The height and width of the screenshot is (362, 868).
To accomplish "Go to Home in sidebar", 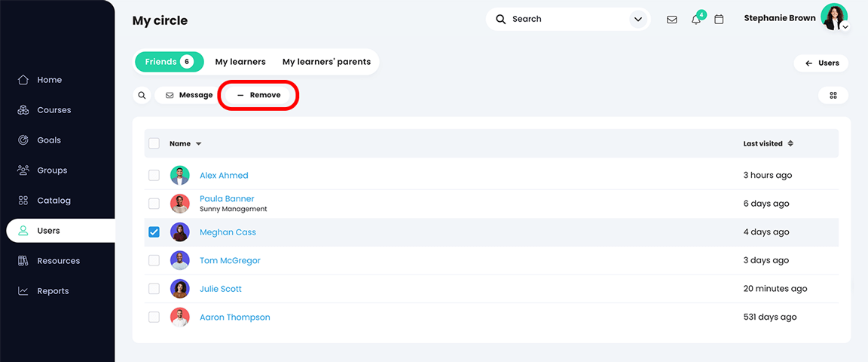I will pos(57,80).
